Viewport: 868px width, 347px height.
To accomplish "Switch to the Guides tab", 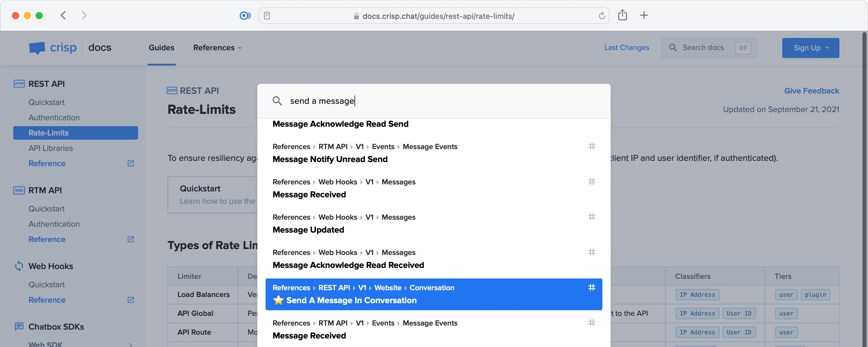I will (161, 48).
